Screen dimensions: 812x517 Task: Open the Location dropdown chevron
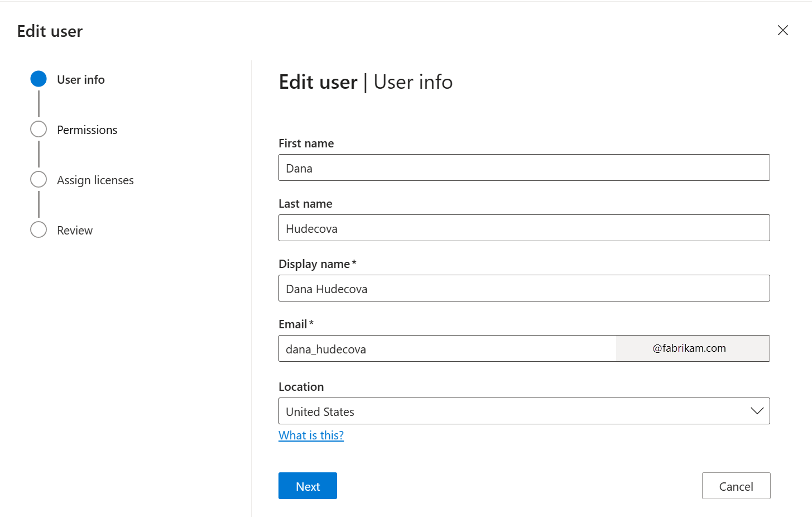pos(757,410)
